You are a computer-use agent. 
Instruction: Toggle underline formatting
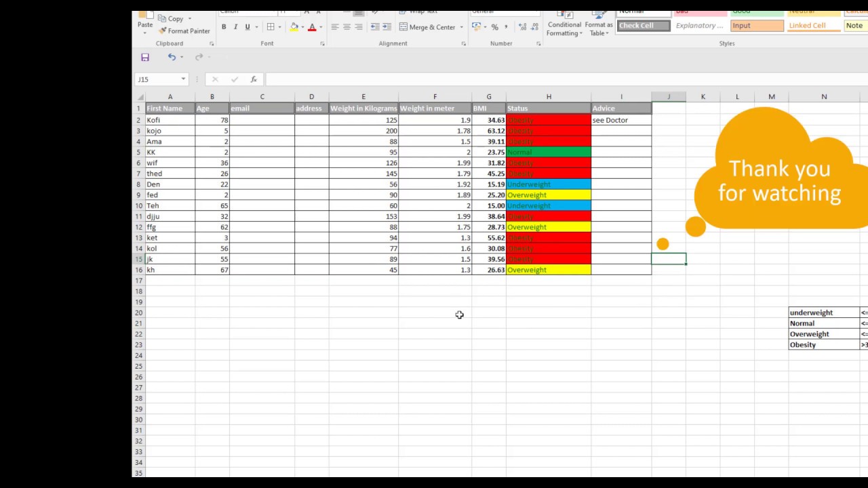(x=247, y=27)
